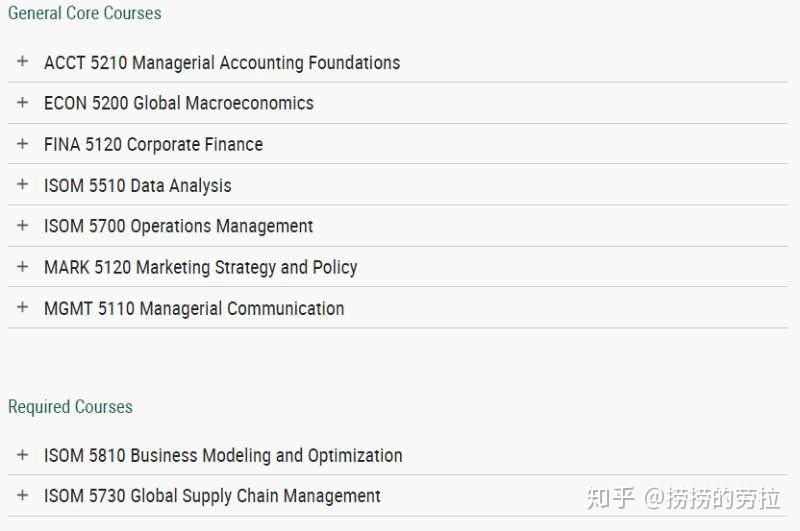Open ISOM 5510 Data Analysis course
This screenshot has height=531, width=800.
tap(137, 185)
